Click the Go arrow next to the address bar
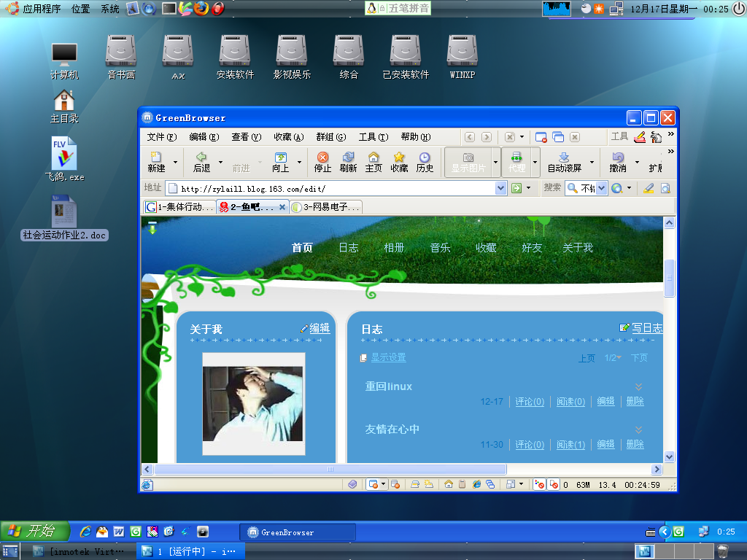 coord(516,188)
